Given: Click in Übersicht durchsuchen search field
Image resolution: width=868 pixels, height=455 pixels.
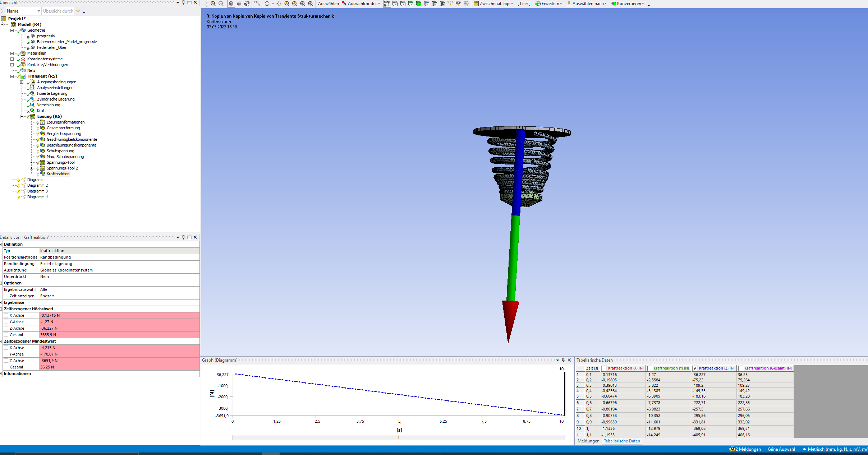Looking at the screenshot, I should 58,11.
